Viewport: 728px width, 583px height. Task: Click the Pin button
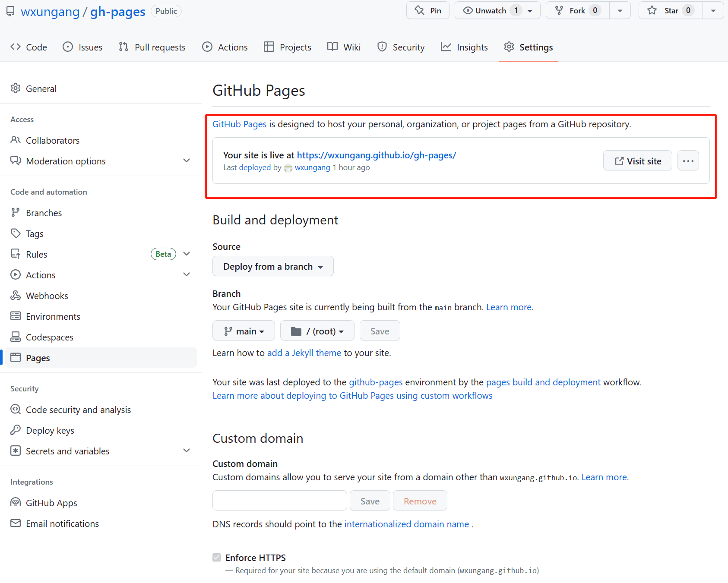pyautogui.click(x=428, y=10)
